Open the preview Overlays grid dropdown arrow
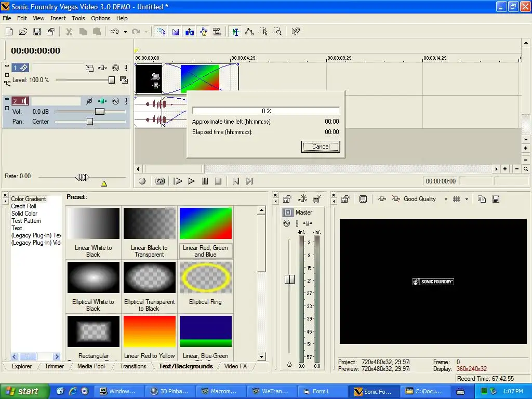Viewport: 532px width, 399px height. point(467,199)
